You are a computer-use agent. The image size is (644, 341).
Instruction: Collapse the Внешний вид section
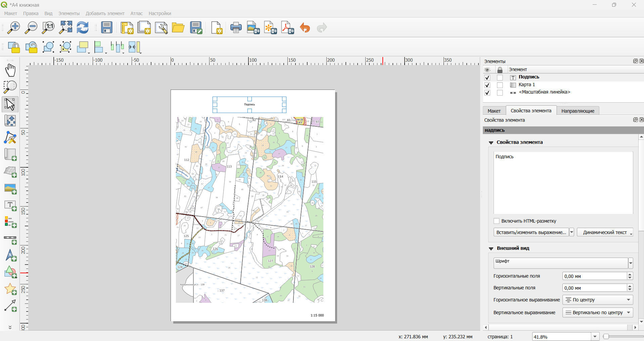tap(491, 248)
